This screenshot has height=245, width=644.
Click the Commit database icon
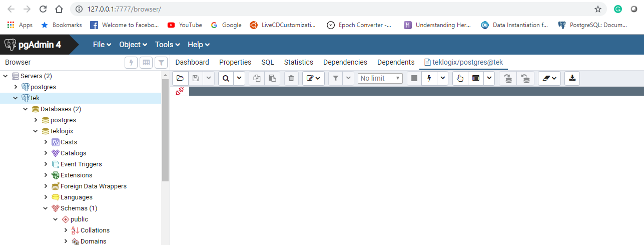(508, 78)
